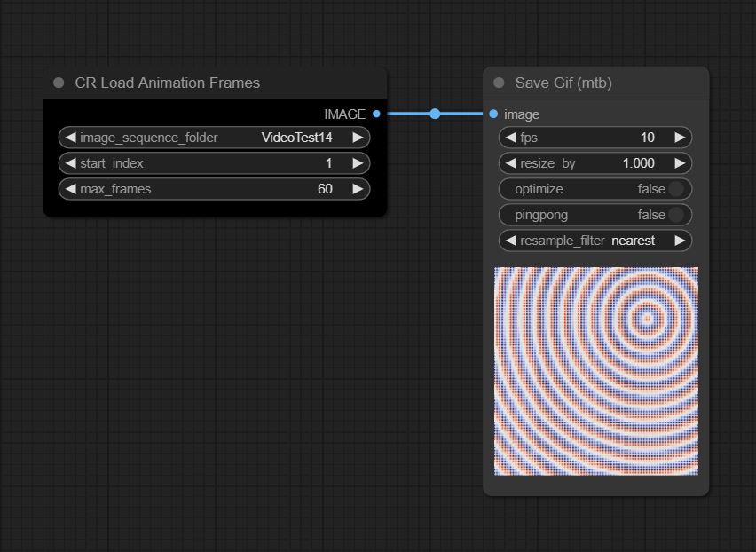Increase start_index with right arrow
Screen dimensions: 756x552
358,163
